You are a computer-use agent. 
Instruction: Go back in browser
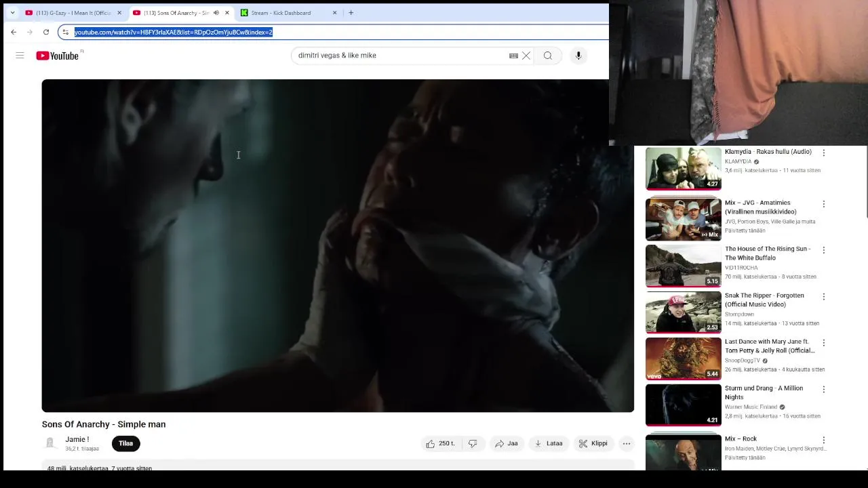click(x=14, y=32)
